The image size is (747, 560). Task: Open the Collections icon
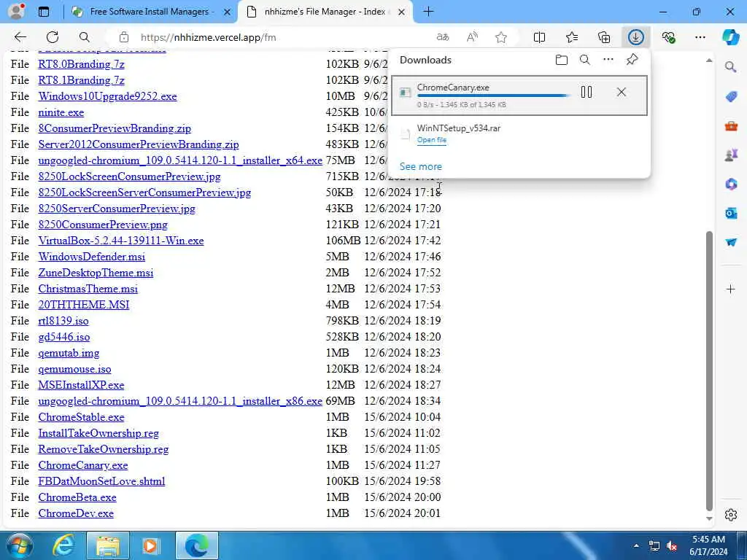(x=604, y=37)
